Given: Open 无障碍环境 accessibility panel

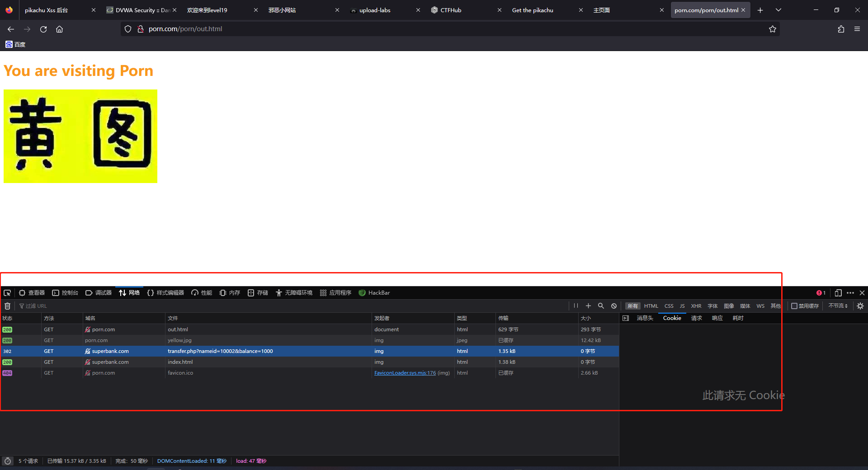Looking at the screenshot, I should 294,293.
